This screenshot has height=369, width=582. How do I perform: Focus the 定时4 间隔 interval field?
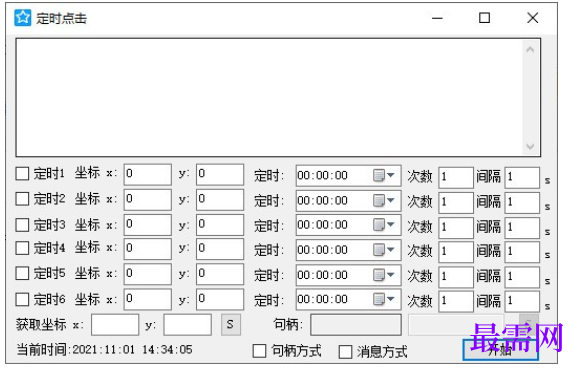click(522, 252)
